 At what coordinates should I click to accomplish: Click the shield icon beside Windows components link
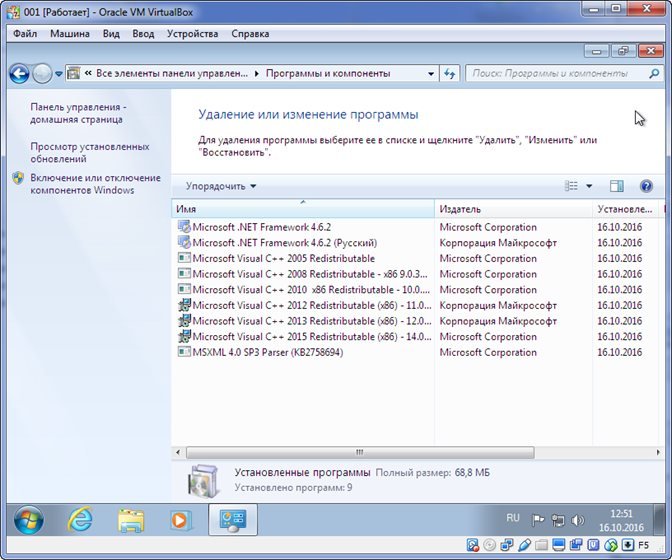pyautogui.click(x=18, y=178)
